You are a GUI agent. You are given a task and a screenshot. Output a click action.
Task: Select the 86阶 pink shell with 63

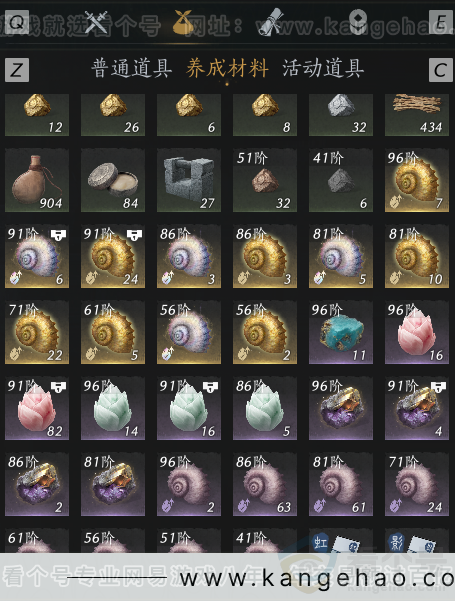click(265, 484)
